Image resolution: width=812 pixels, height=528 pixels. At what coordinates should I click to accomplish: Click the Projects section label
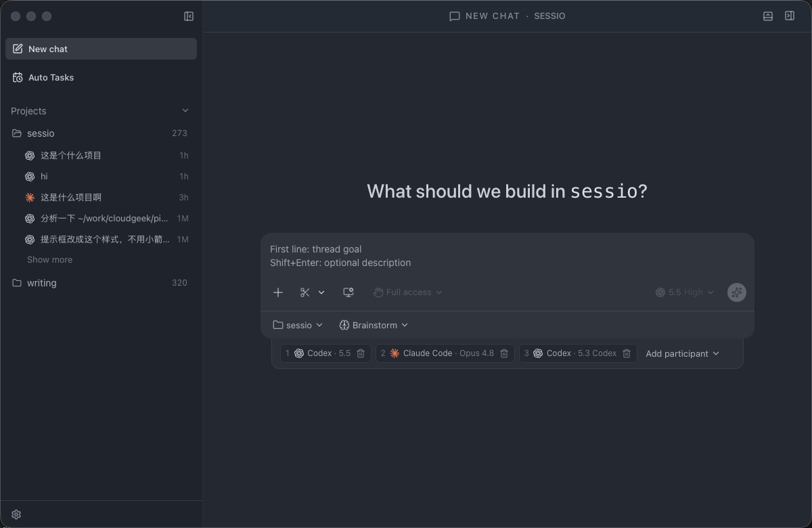pyautogui.click(x=28, y=111)
